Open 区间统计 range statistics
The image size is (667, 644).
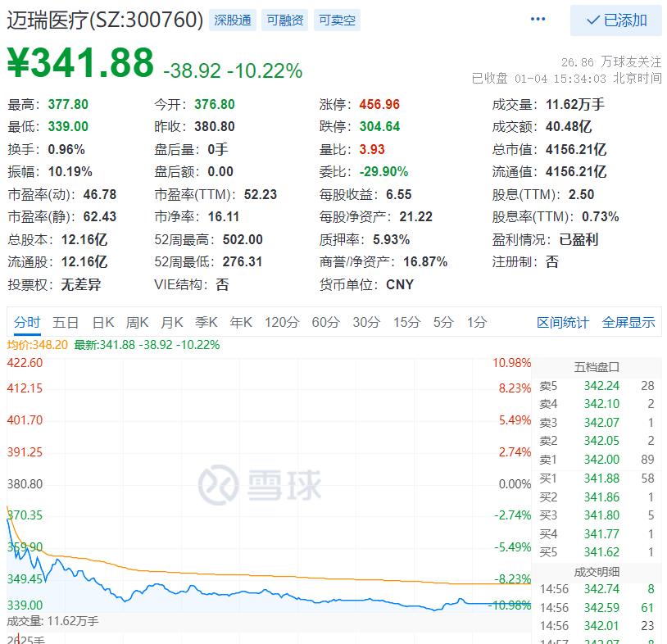click(x=563, y=323)
